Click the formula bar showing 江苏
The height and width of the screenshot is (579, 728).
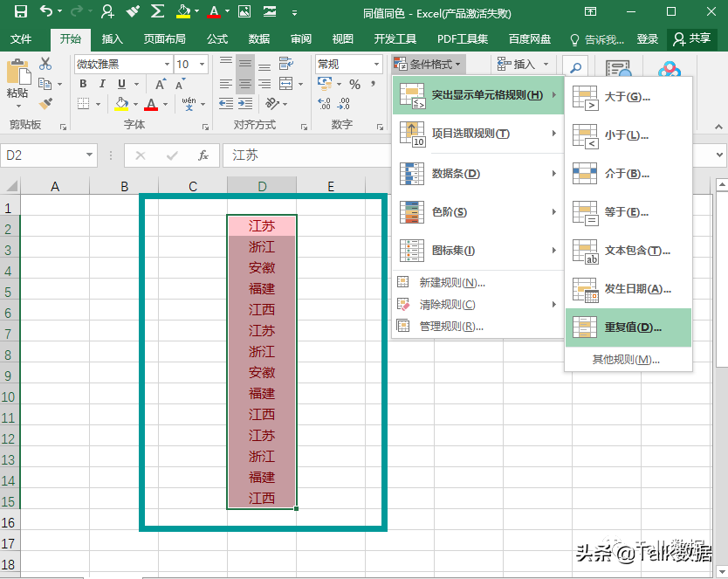point(307,155)
